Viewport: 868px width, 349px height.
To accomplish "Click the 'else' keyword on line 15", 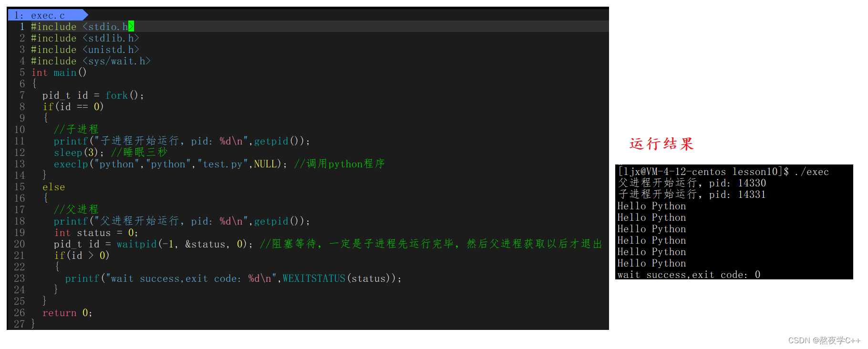I will click(x=53, y=187).
